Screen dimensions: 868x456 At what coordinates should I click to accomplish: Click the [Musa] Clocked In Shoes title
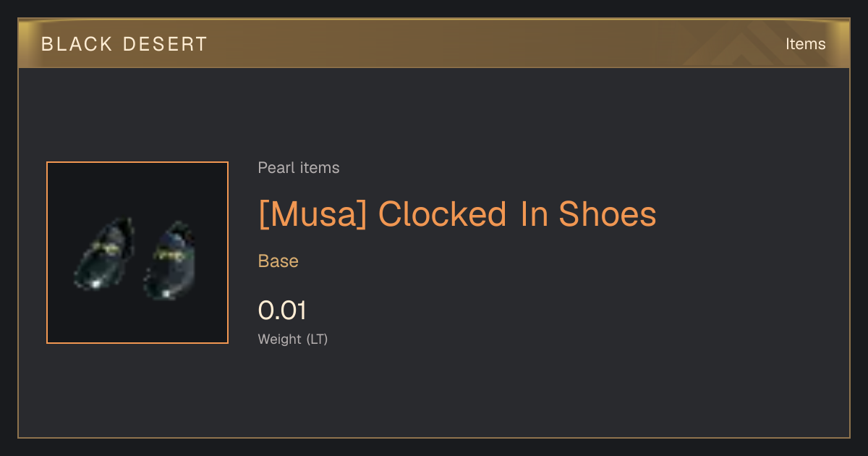coord(457,214)
